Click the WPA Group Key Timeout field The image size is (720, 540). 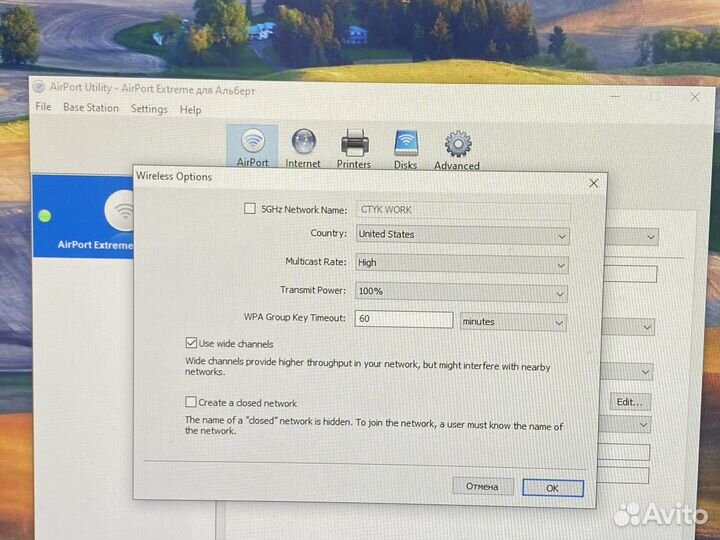click(x=404, y=319)
